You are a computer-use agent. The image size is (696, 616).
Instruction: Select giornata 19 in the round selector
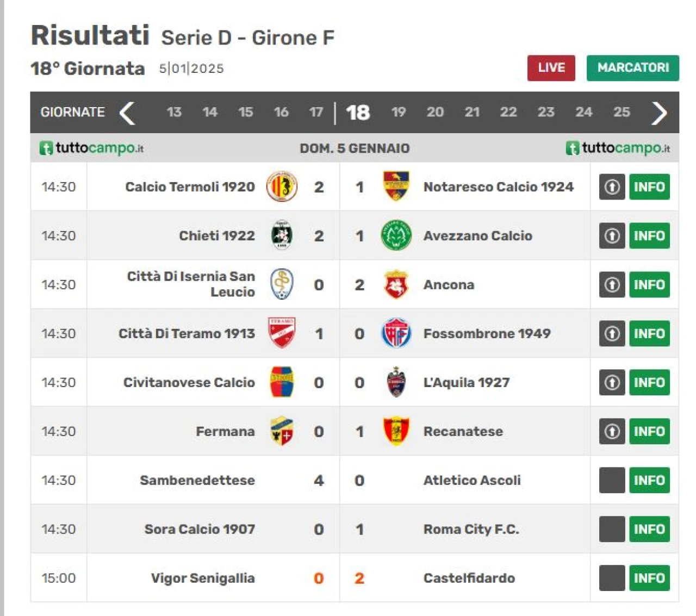click(399, 112)
